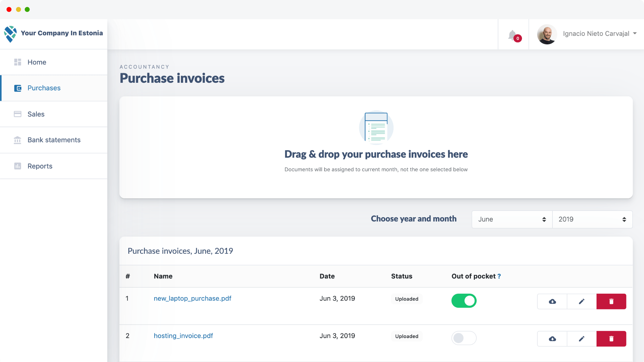Open the new_laptop_purchase.pdf link
Screen dimensions: 644x362
tap(192, 298)
